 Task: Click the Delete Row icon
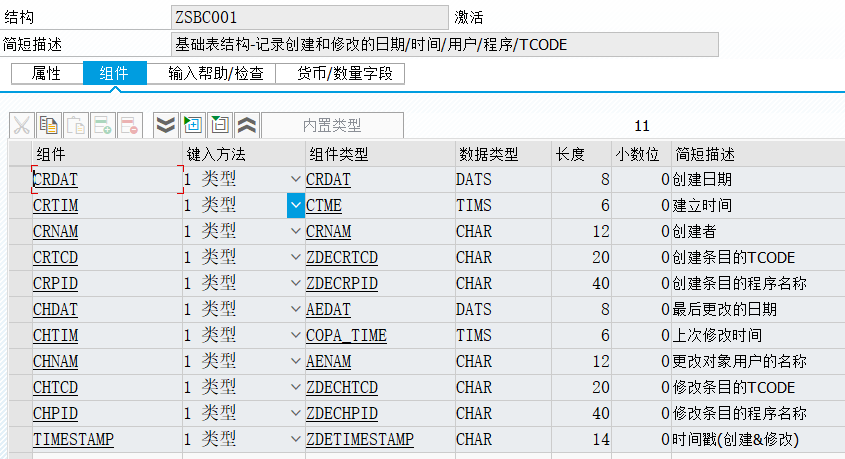click(x=130, y=125)
